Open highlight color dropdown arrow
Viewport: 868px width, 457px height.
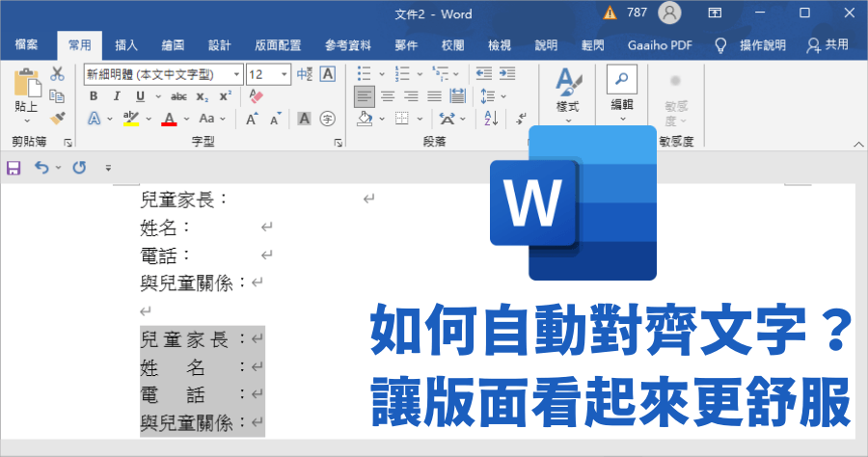(149, 119)
